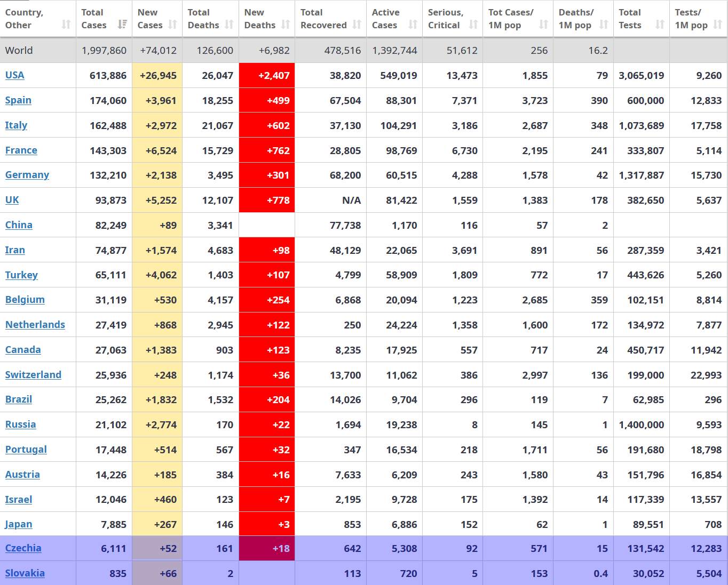
Task: Sort by Serious, Critical arrow icon
Action: tap(473, 25)
